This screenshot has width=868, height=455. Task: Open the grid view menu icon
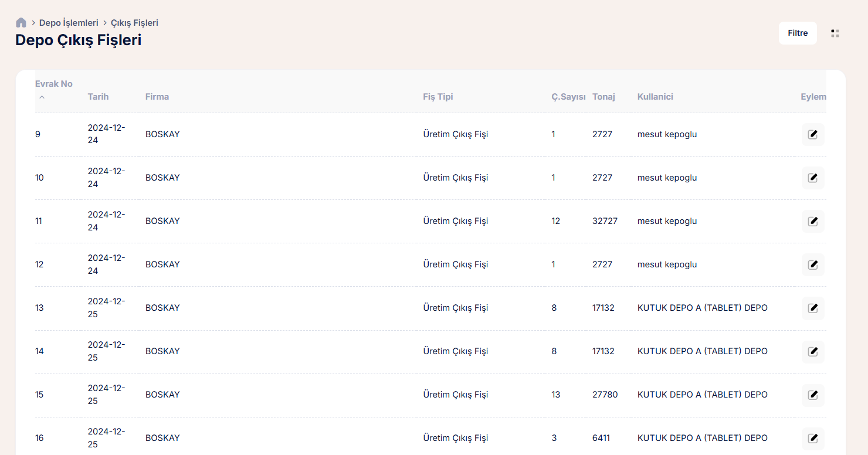tap(835, 33)
